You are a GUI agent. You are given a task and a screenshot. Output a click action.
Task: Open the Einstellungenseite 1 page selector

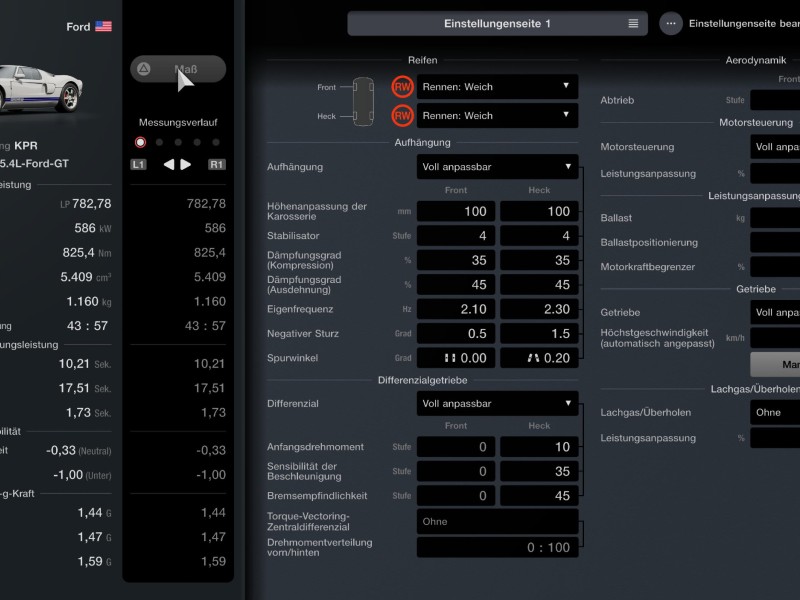pos(497,23)
